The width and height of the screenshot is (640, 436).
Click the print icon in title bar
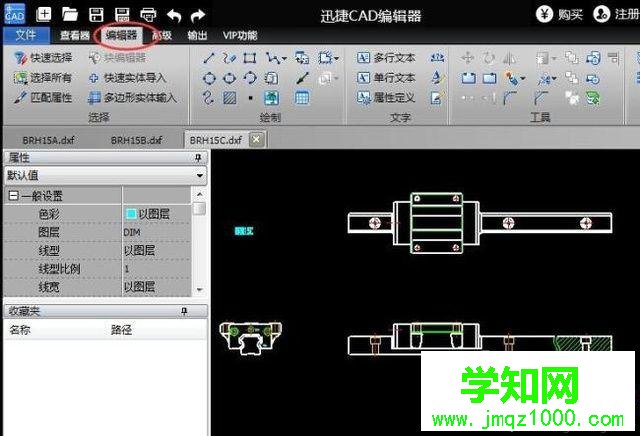coord(148,15)
